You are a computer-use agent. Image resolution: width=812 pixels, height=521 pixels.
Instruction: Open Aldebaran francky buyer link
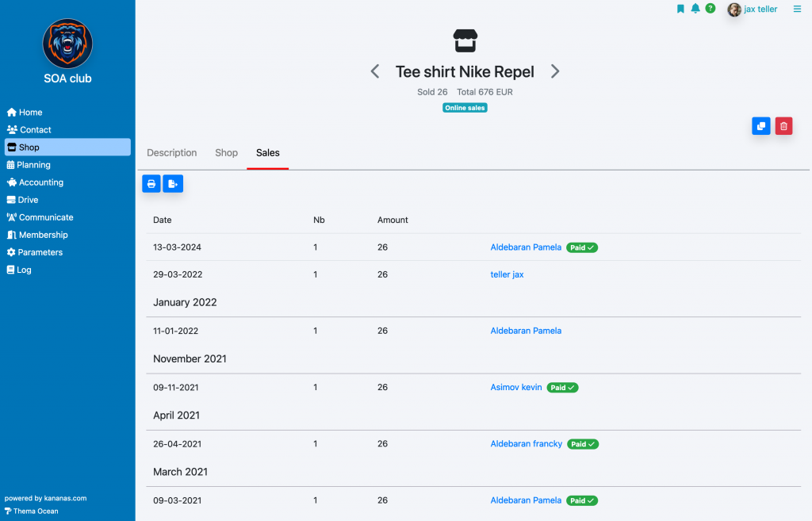(527, 444)
